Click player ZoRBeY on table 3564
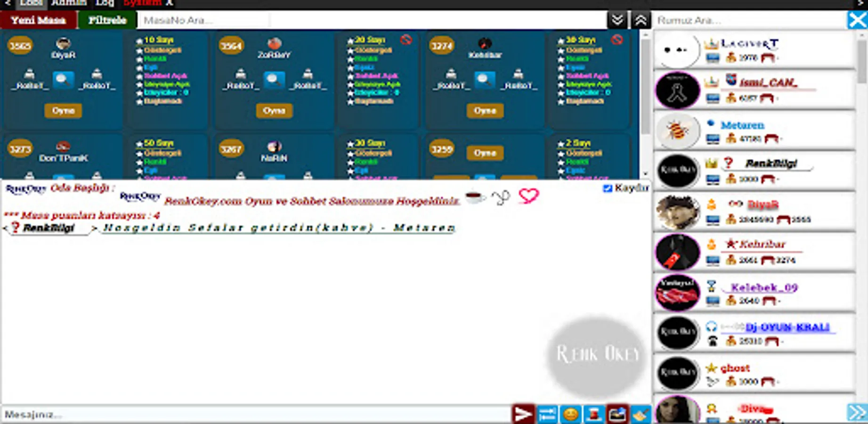868x424 pixels. (274, 55)
